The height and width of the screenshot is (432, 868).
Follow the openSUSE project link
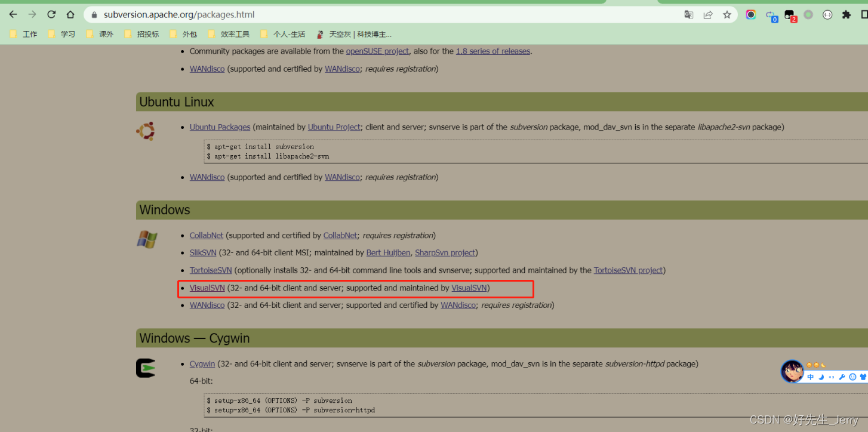pos(377,51)
